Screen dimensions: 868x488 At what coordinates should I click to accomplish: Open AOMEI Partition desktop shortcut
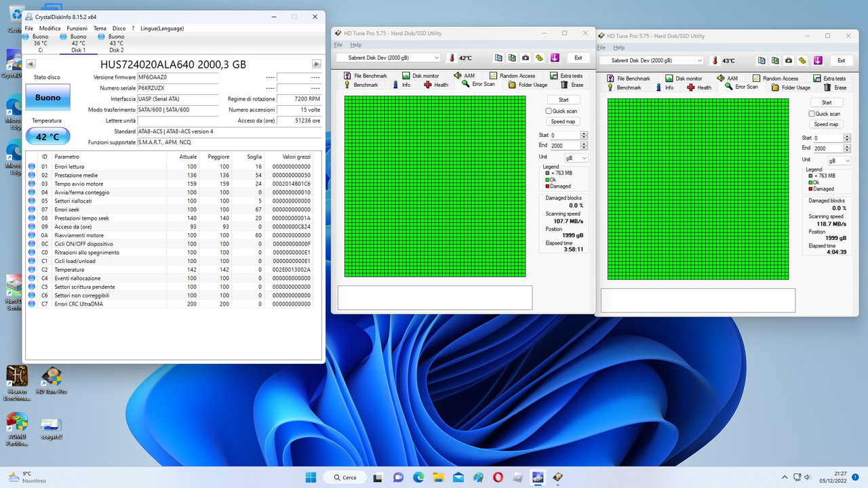(16, 429)
